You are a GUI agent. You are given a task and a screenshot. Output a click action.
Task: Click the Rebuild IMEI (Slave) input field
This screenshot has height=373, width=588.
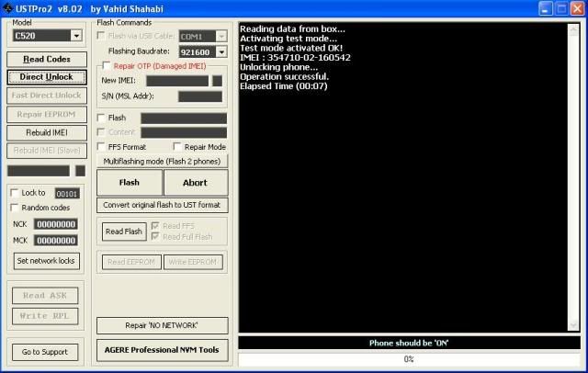tap(39, 171)
